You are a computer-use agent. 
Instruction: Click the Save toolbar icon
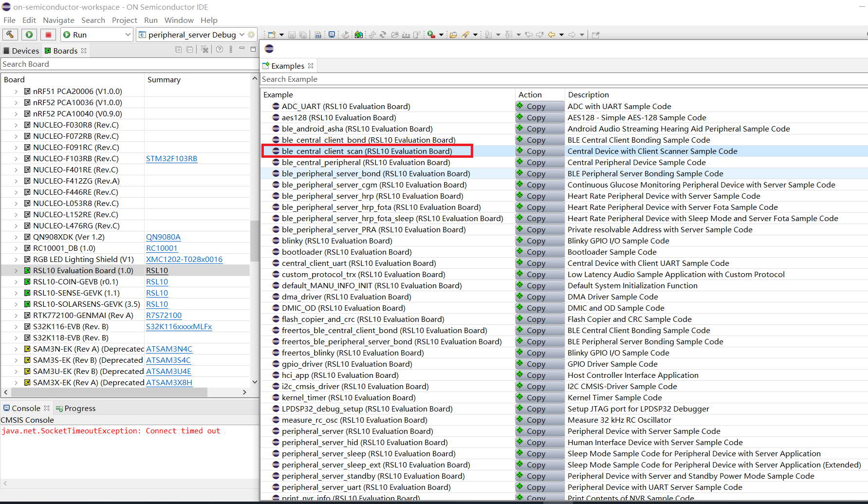(292, 35)
